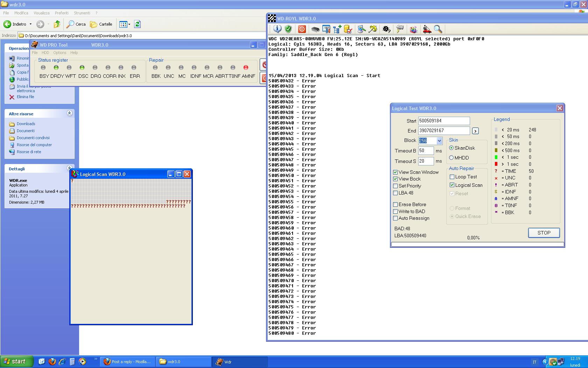Collapse the Altre risorse panel
Image resolution: width=588 pixels, height=368 pixels.
69,113
